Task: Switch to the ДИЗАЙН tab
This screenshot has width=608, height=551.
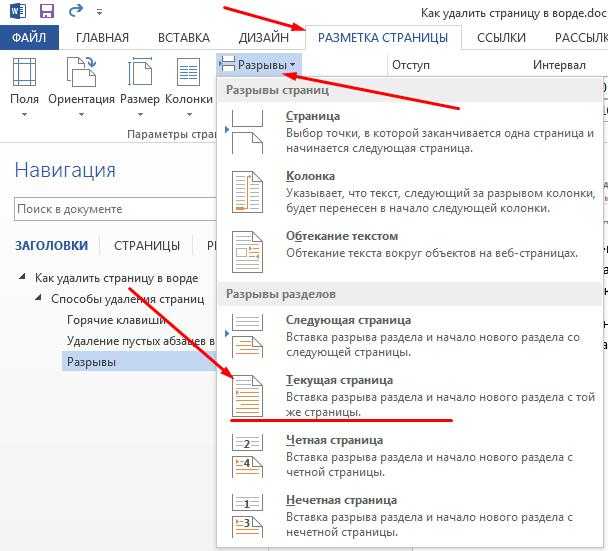Action: [264, 38]
